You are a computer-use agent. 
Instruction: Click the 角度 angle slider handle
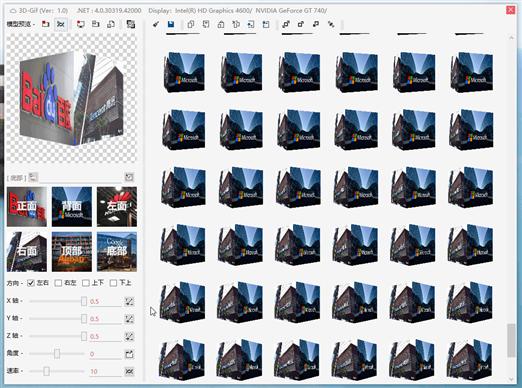57,354
